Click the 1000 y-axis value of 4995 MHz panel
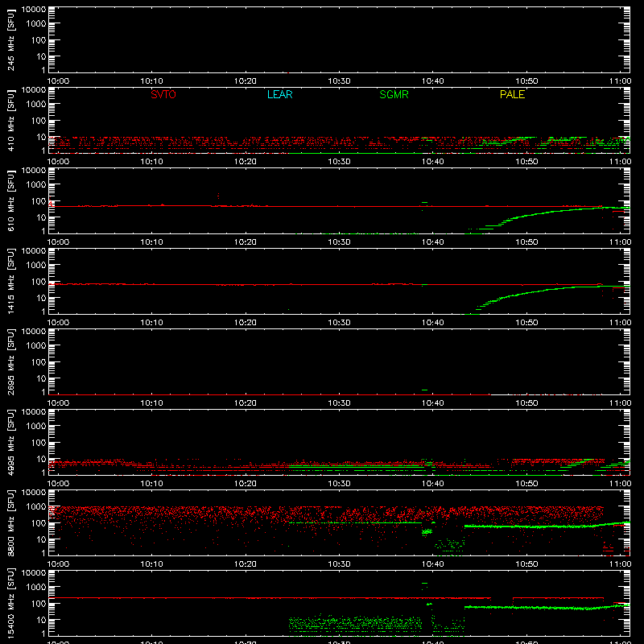Screen dimensions: 644x644 (x=37, y=427)
